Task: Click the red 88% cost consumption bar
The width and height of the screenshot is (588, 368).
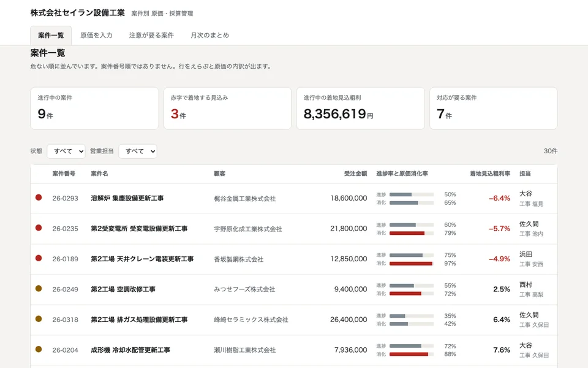Action: (x=412, y=354)
